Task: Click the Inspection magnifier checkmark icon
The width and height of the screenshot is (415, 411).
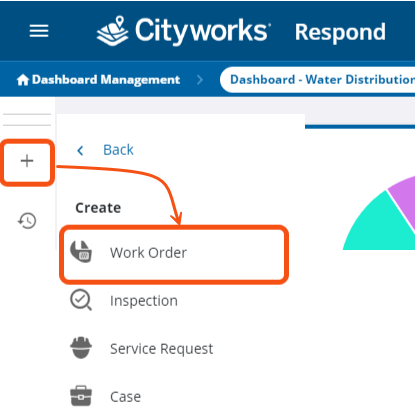Action: [81, 300]
